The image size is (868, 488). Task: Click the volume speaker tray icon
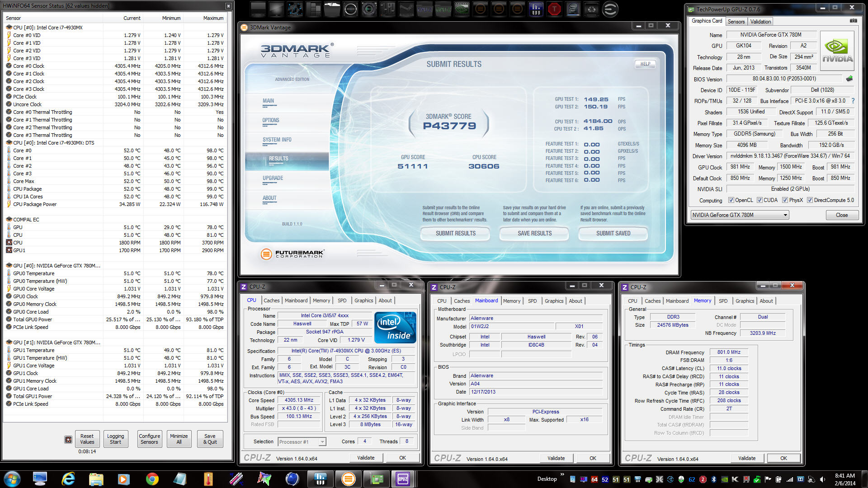pyautogui.click(x=822, y=479)
